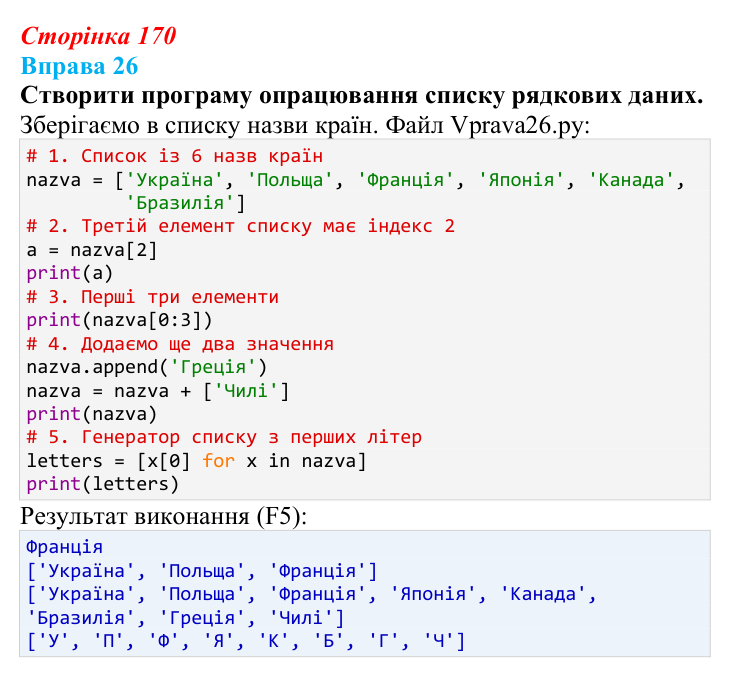Click code line "nazva = nazva + ['Чилі']"
Image resolution: width=730 pixels, height=677 pixels.
[158, 391]
